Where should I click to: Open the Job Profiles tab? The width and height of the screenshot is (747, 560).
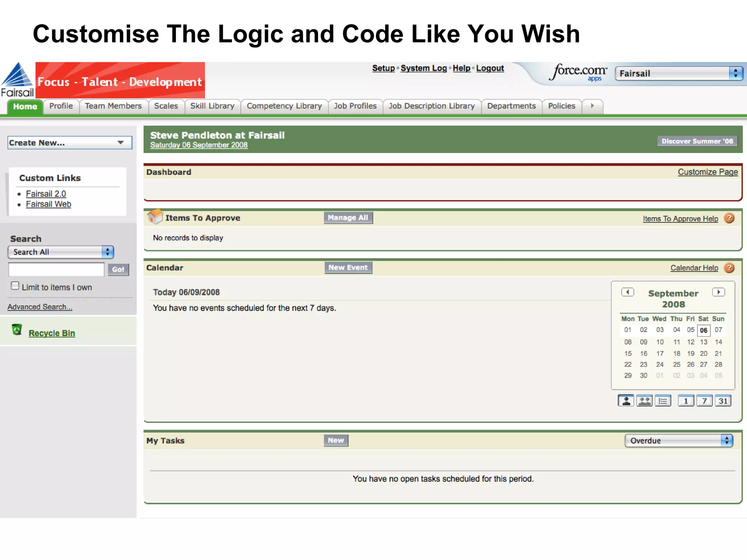(x=355, y=106)
